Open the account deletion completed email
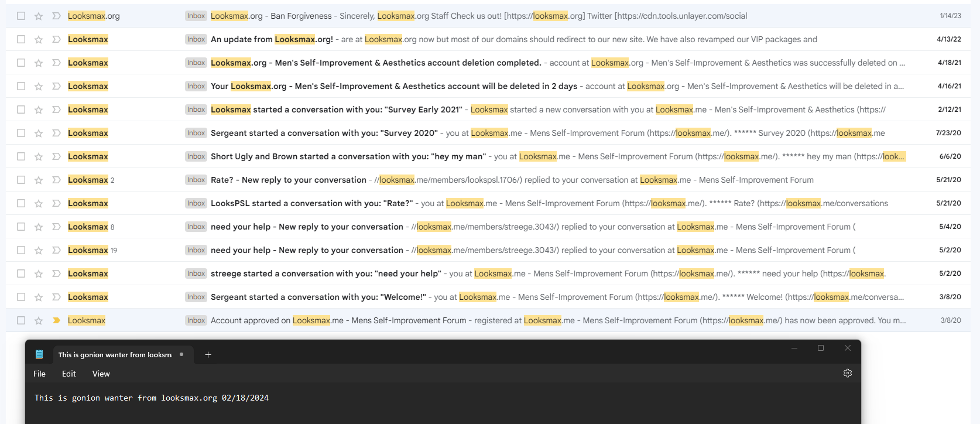 (x=488, y=63)
